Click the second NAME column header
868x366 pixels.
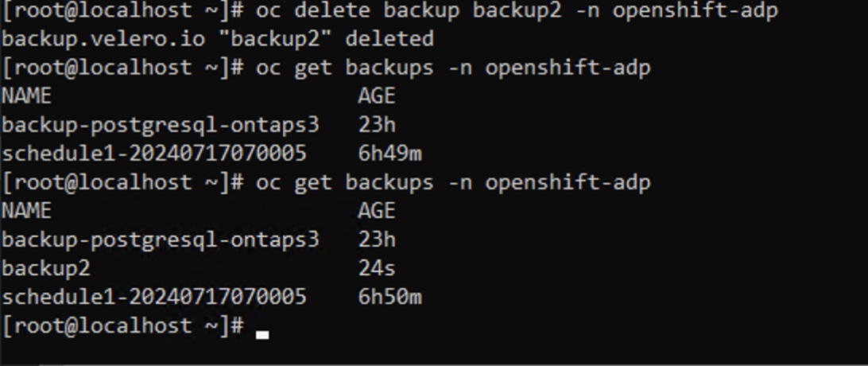(x=27, y=211)
